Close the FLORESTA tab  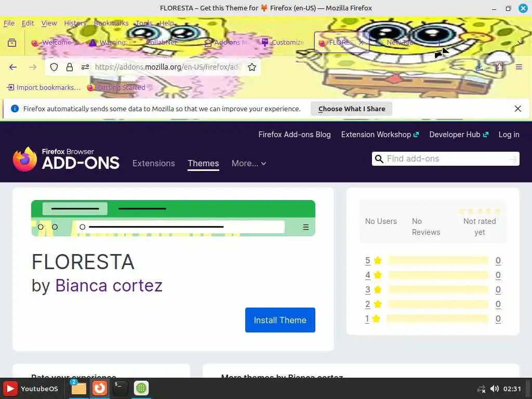[x=362, y=43]
